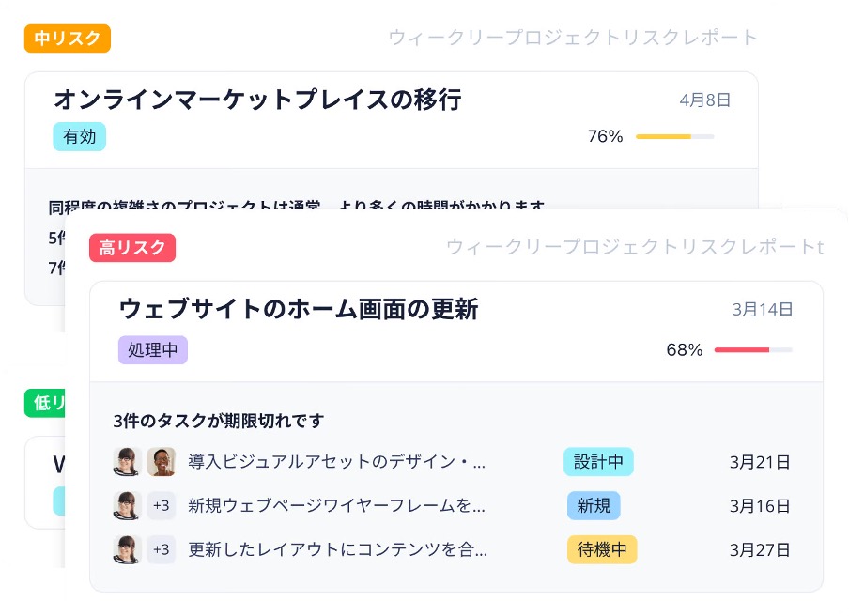Click the first avatar on 導入ビジュアルアセット task
This screenshot has width=849, height=616.
(127, 462)
